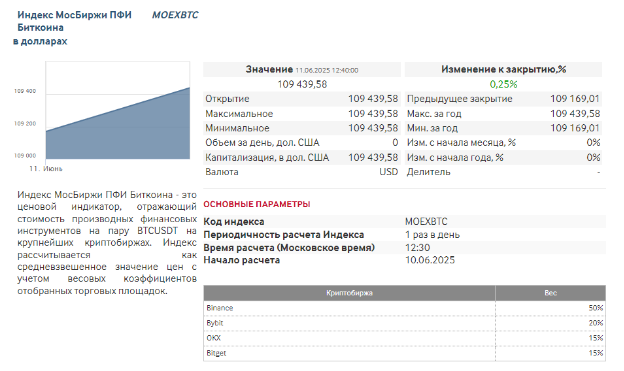This screenshot has width=624, height=371.
Task: Click 'Изм. с начала месяца, %' label
Action: point(461,143)
